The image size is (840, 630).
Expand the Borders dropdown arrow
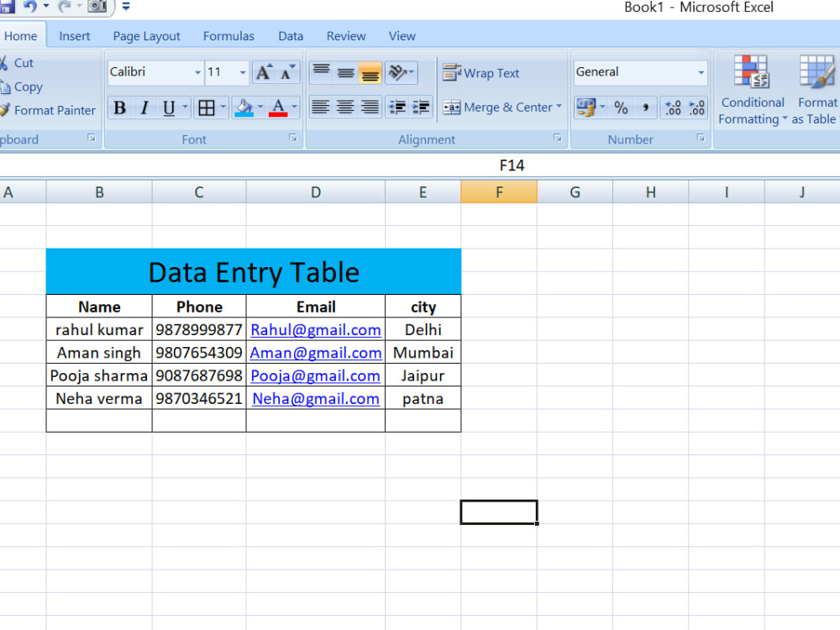223,108
